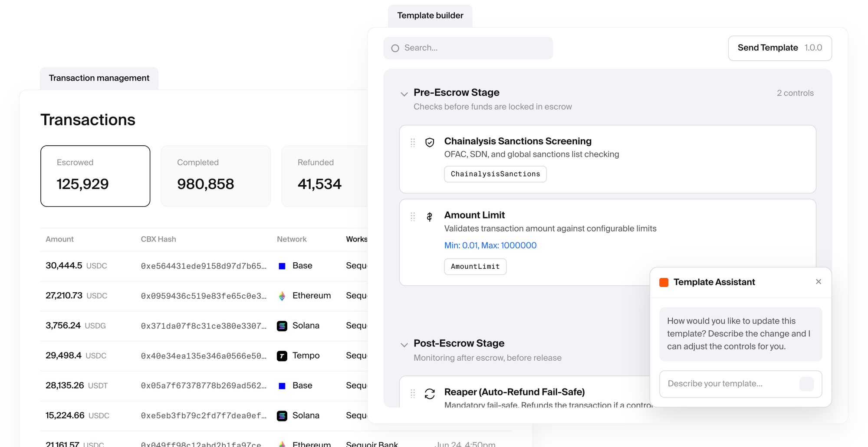Click the 2 controls count label

coord(795,93)
